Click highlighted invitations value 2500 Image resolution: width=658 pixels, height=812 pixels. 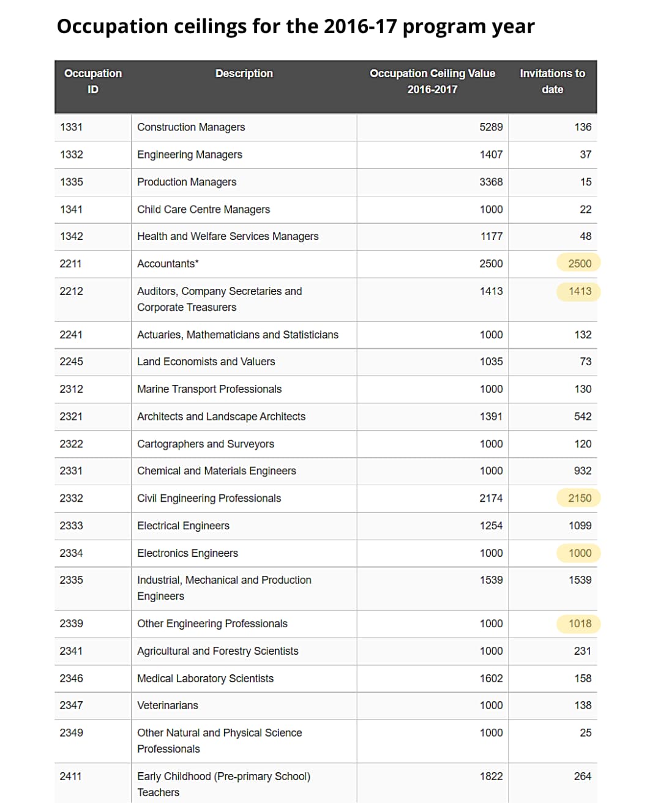pyautogui.click(x=579, y=264)
